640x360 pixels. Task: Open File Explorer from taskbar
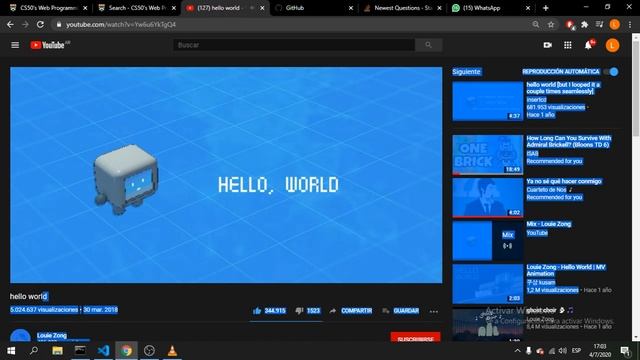[57, 351]
